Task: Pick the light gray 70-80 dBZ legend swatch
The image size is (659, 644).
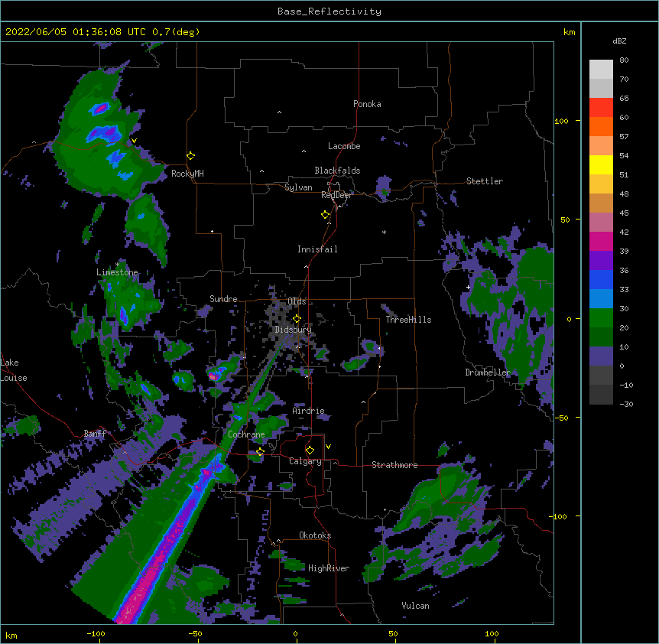Action: pyautogui.click(x=601, y=70)
